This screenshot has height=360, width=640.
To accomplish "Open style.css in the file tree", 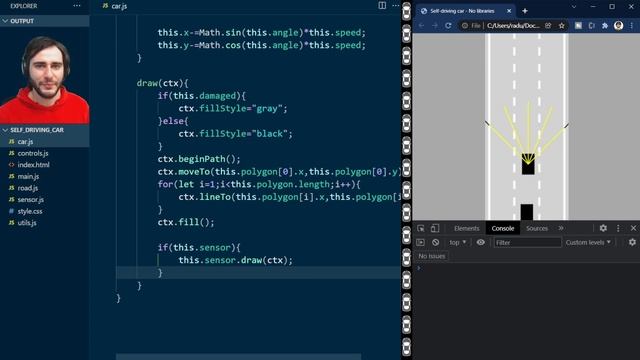I will pyautogui.click(x=44, y=211).
